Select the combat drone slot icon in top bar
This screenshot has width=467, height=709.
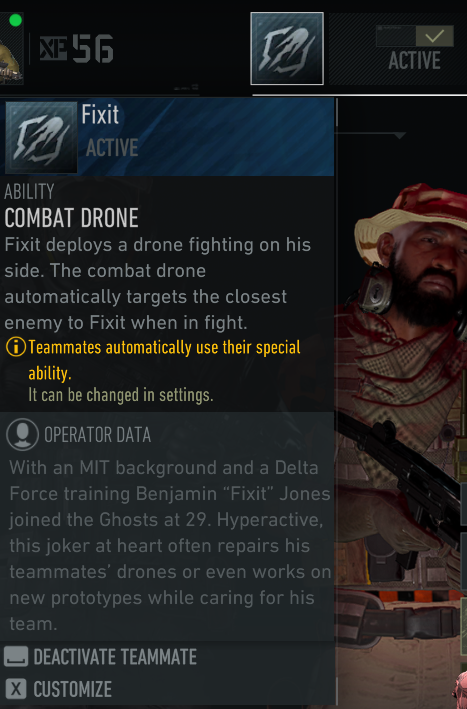pyautogui.click(x=287, y=48)
